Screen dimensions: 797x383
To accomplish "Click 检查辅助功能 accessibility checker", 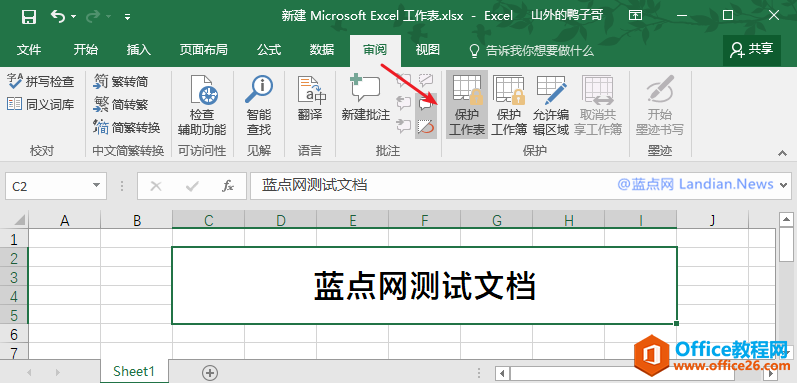I will tap(202, 106).
